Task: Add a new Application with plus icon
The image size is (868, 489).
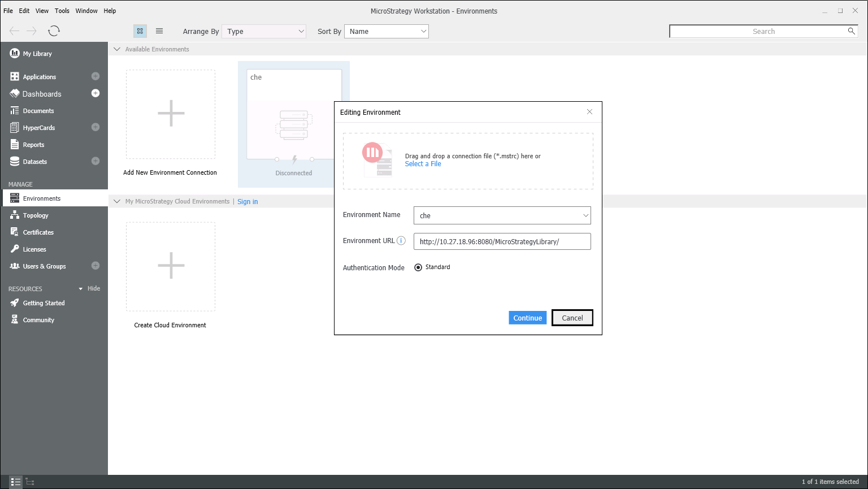Action: point(96,76)
